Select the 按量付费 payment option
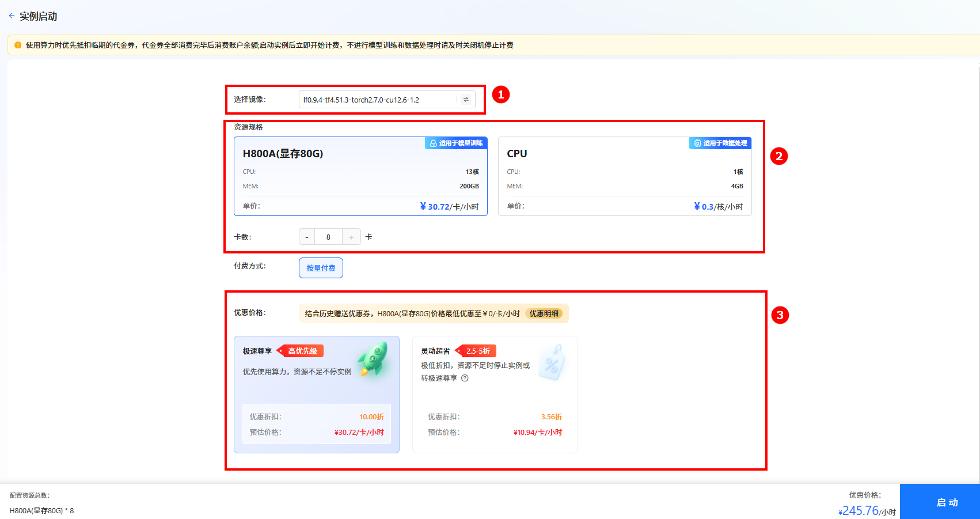 click(x=321, y=267)
